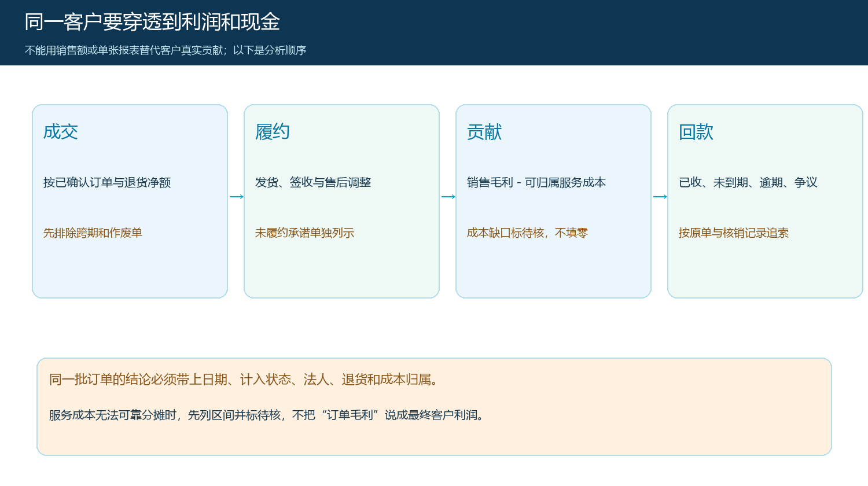Select the slide title 同一客户要穿透到利润和现金

point(152,22)
